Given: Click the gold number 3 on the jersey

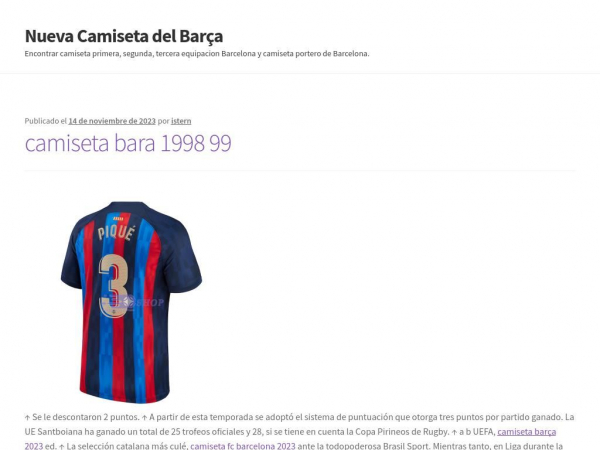Looking at the screenshot, I should point(112,285).
